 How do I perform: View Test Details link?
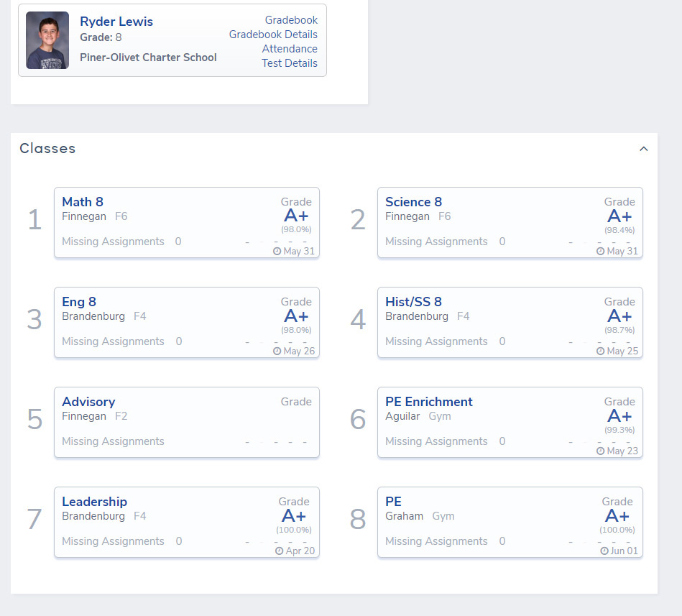pyautogui.click(x=290, y=63)
